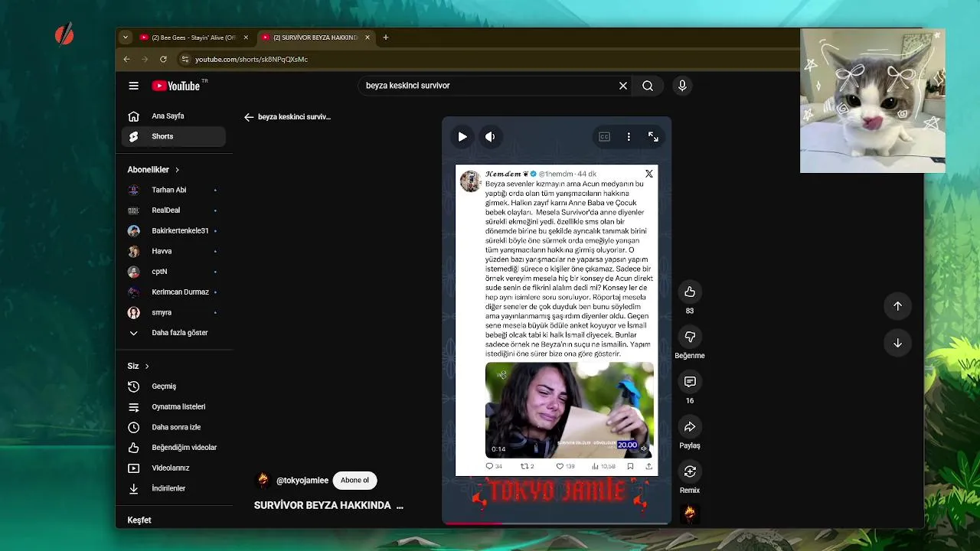Like the Short video

click(690, 292)
